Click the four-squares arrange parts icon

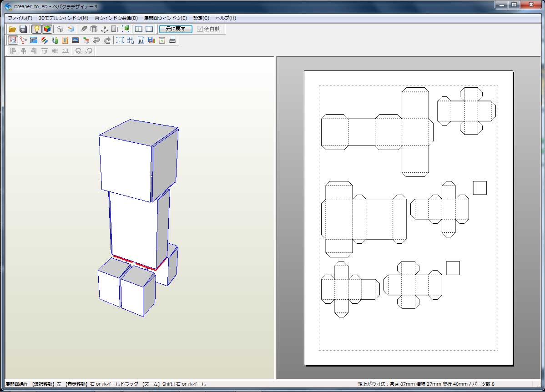[131, 40]
